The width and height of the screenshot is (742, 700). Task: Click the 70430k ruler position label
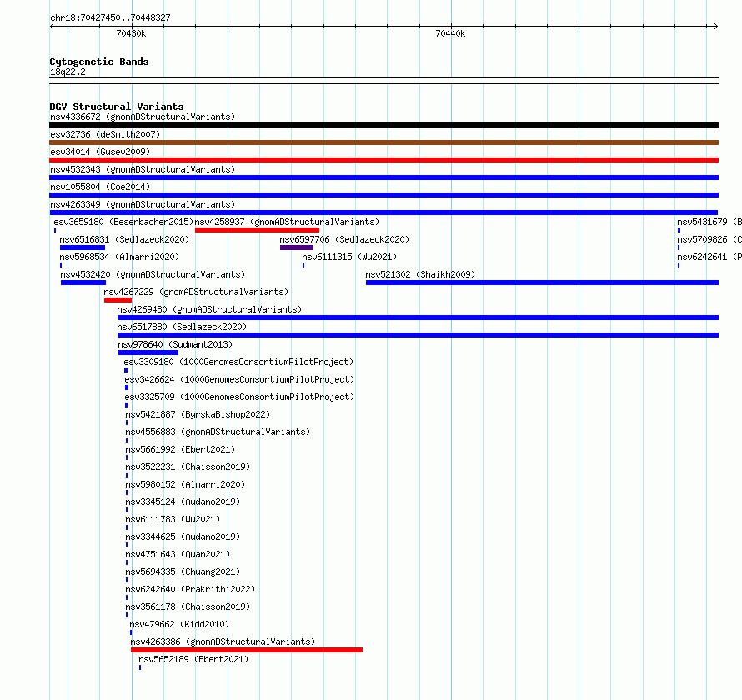tap(131, 33)
